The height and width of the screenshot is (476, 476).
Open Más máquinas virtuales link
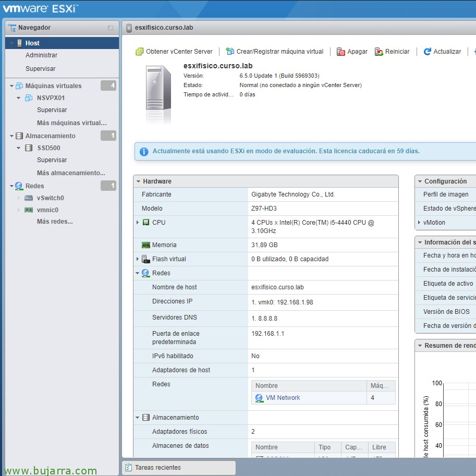click(x=72, y=123)
